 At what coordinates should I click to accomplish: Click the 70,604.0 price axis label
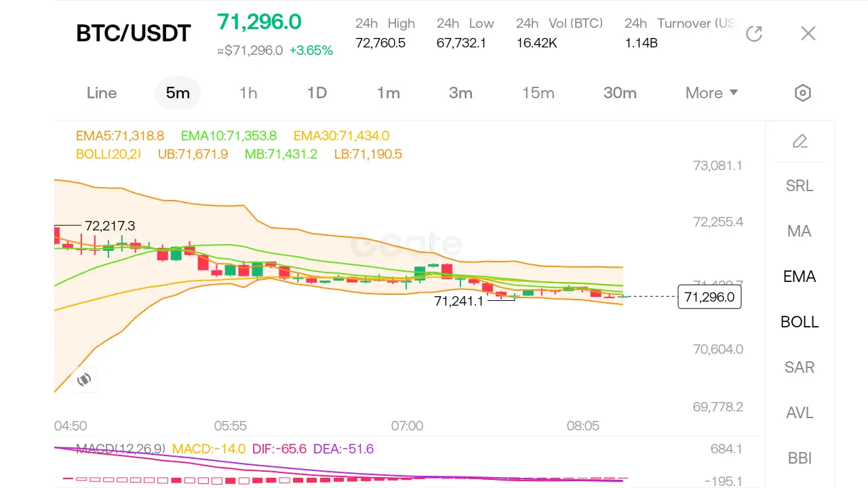tap(717, 350)
